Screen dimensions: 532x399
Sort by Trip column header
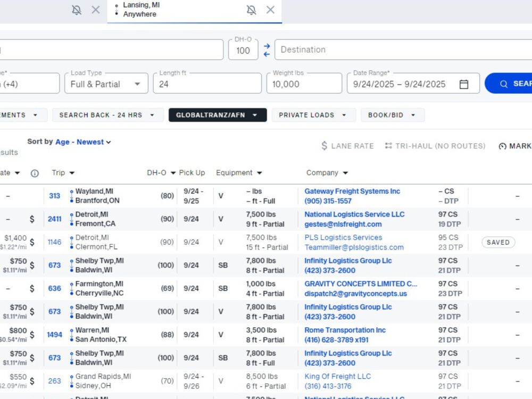click(x=63, y=173)
